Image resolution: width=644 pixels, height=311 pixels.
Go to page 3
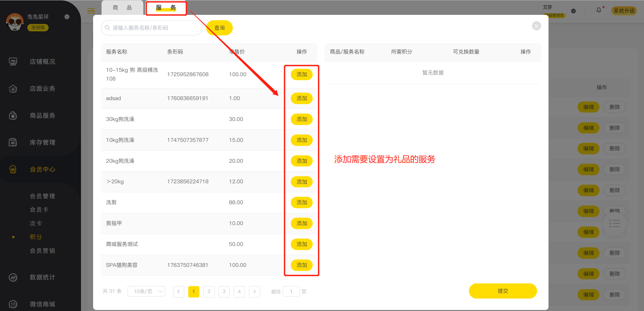click(x=224, y=291)
